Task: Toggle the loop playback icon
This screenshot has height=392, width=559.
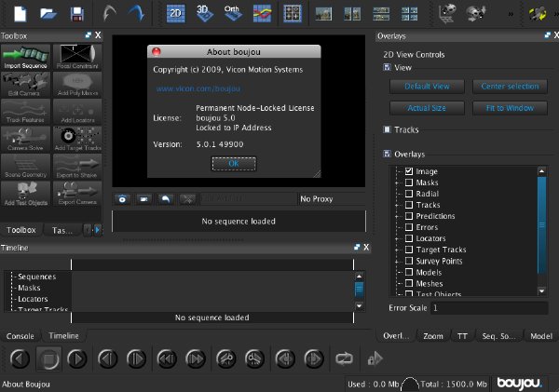Action: pyautogui.click(x=344, y=358)
